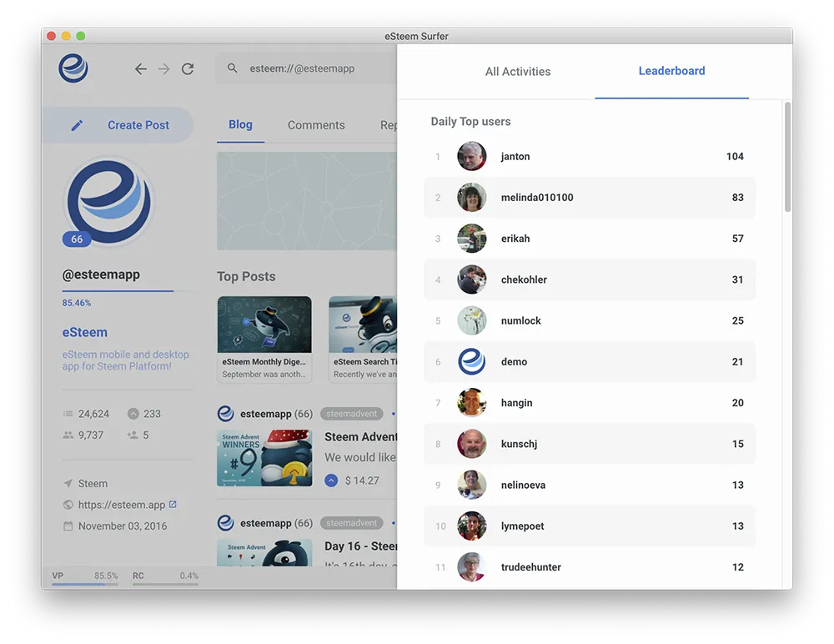Open the Comments tab on profile
The width and height of the screenshot is (834, 644).
pyautogui.click(x=316, y=125)
